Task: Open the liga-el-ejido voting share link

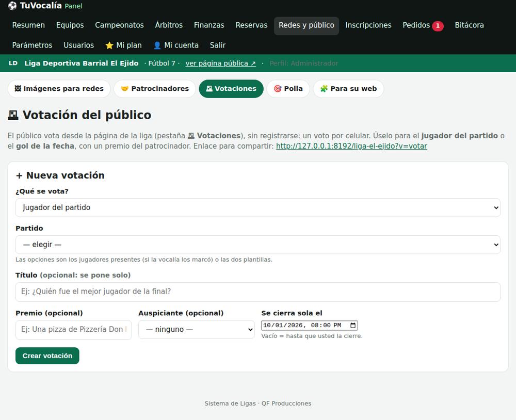Action: (351, 146)
